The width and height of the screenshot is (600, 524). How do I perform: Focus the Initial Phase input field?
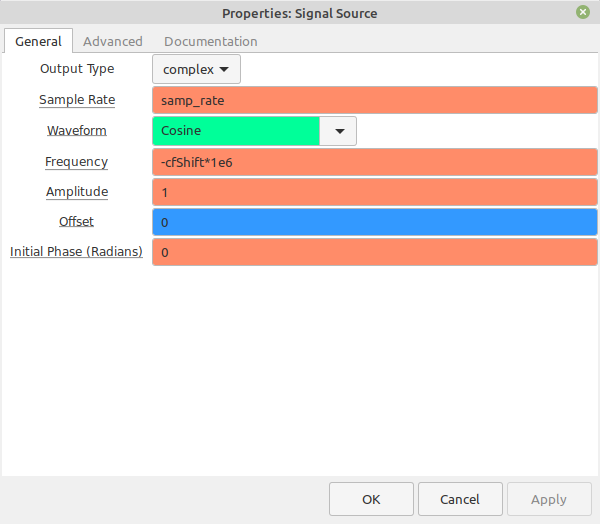(x=375, y=252)
